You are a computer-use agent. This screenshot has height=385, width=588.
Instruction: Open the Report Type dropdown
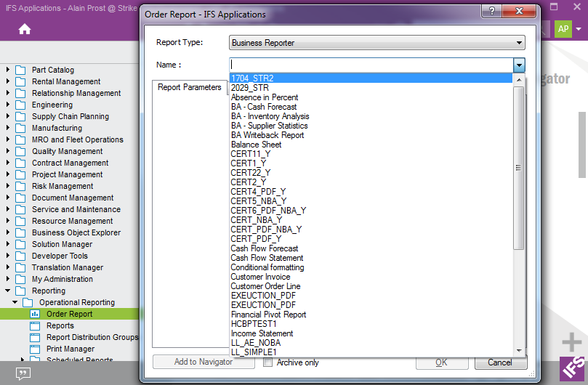pyautogui.click(x=519, y=43)
